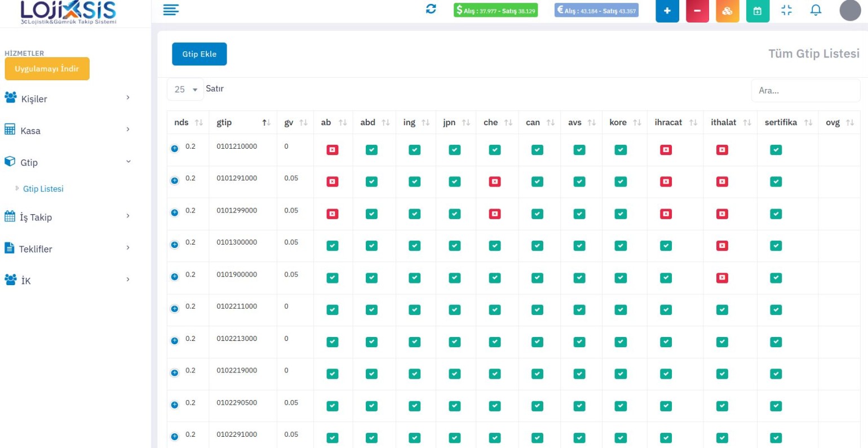Expand row details for gtip 0102211000

[175, 309]
